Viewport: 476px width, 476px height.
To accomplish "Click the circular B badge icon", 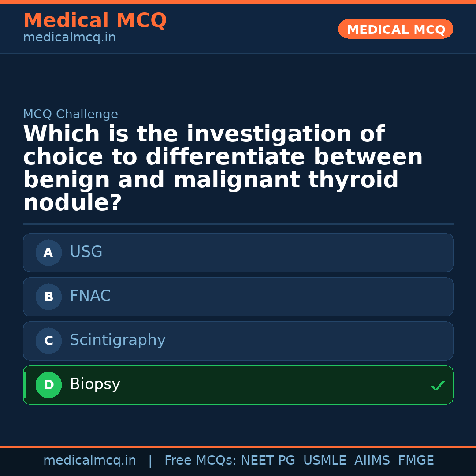I will [48, 297].
